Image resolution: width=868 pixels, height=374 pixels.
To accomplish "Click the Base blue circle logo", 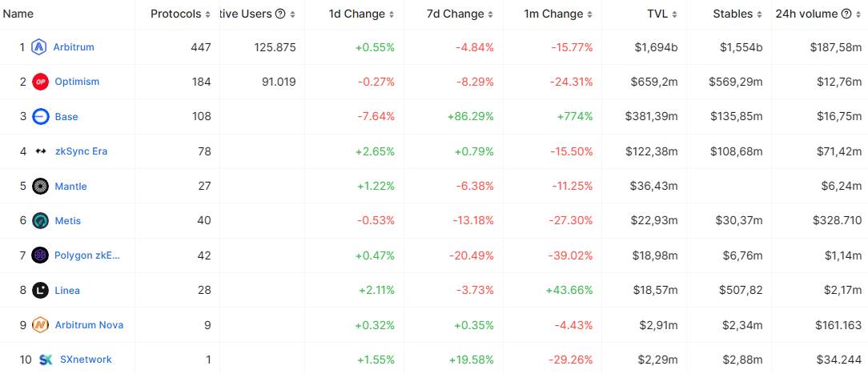I will [40, 117].
